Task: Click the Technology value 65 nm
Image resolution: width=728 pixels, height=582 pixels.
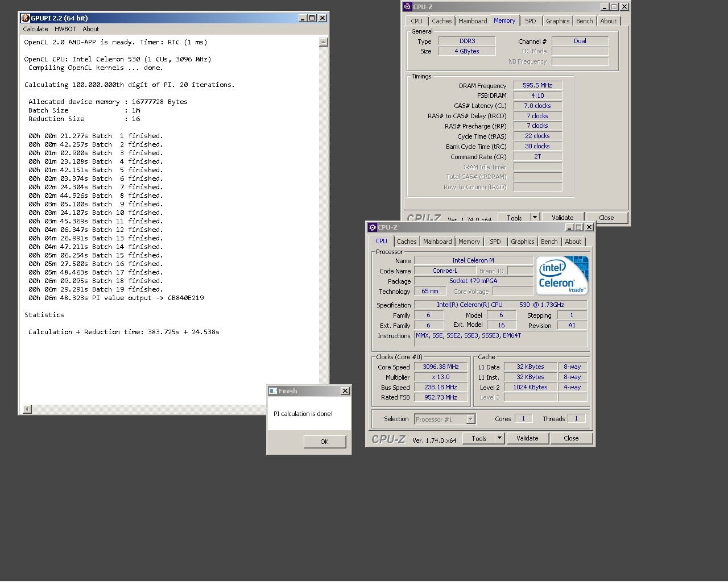Action: click(x=430, y=291)
